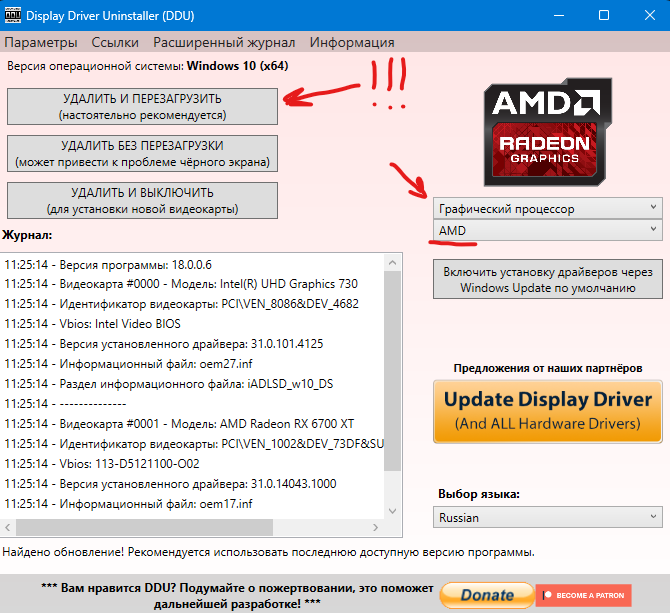Viewport: 670px width, 613px height.
Task: Click УДАЛИТЬ БЕЗ ПЕРЕЗАГРУЗКИ button
Action: coord(142,153)
